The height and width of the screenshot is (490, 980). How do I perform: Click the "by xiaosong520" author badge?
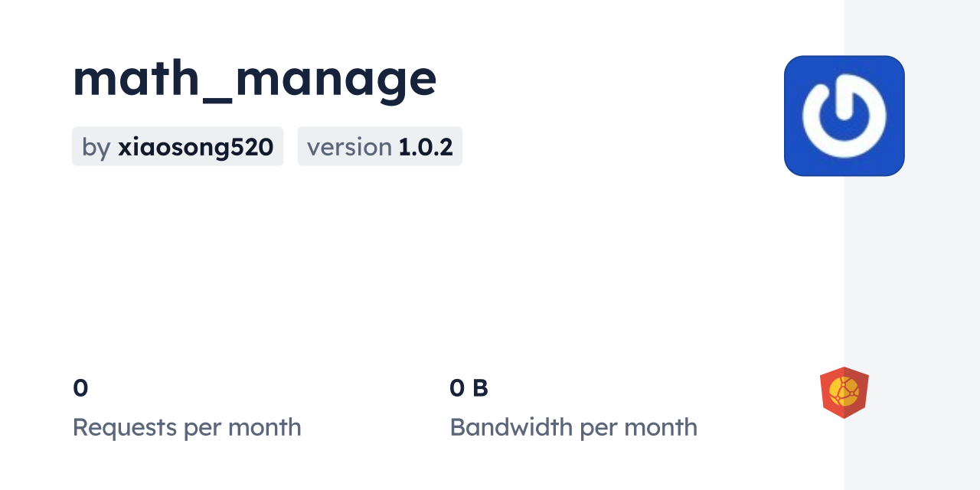pyautogui.click(x=178, y=146)
